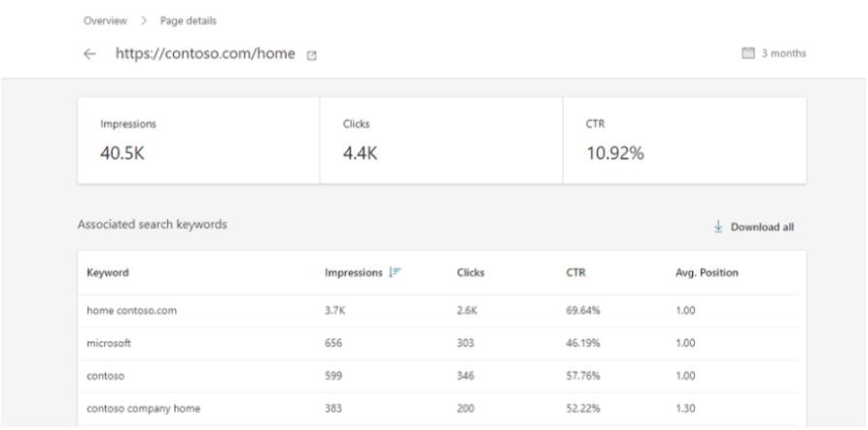The image size is (868, 430).
Task: Sort by the Keyword column header
Action: pyautogui.click(x=108, y=272)
